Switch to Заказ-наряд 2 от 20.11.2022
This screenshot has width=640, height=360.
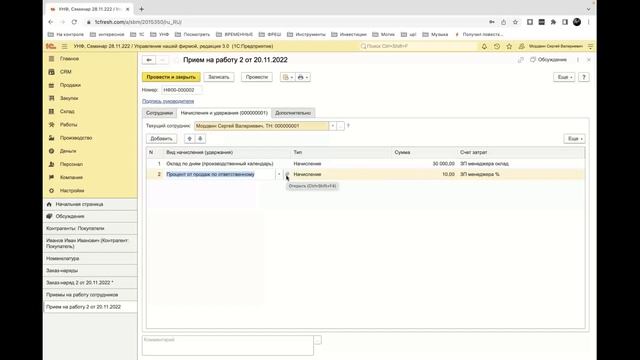pos(90,282)
